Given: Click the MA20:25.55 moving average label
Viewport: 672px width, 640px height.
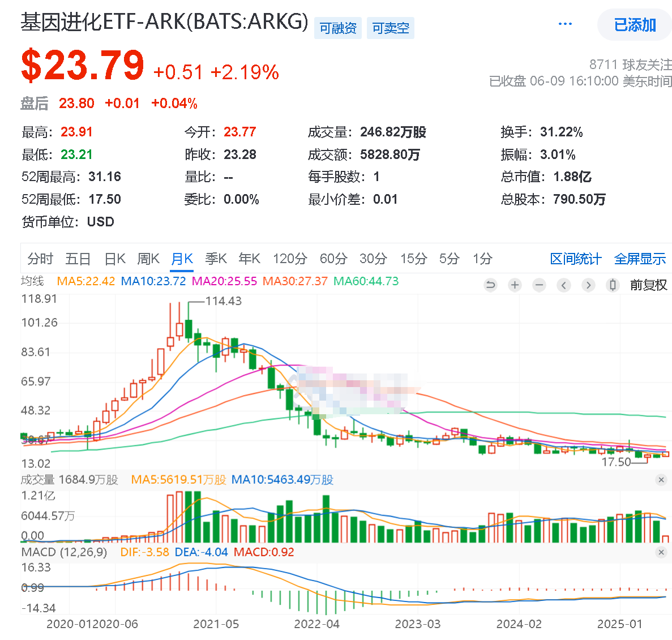Looking at the screenshot, I should (224, 281).
